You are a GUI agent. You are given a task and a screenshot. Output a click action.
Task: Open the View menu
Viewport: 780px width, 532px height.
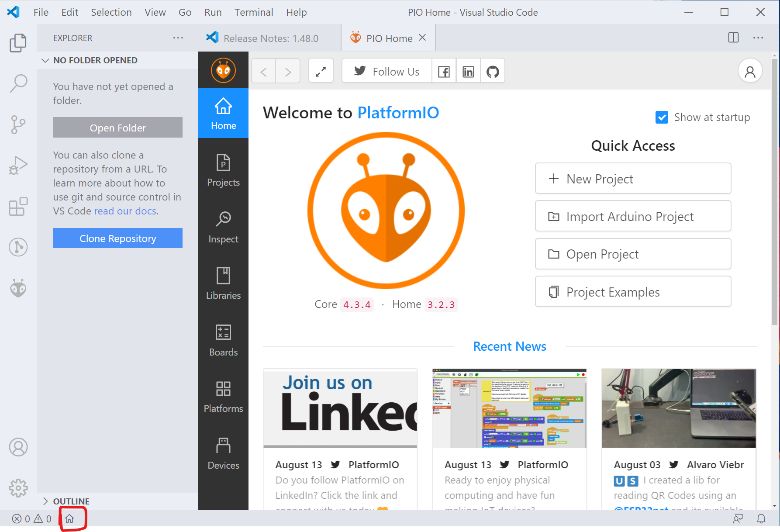[155, 12]
